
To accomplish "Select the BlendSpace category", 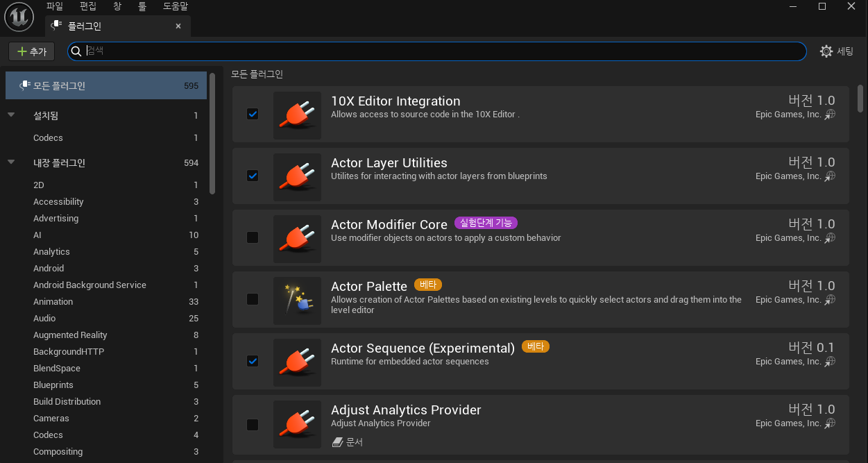I will point(106,369).
